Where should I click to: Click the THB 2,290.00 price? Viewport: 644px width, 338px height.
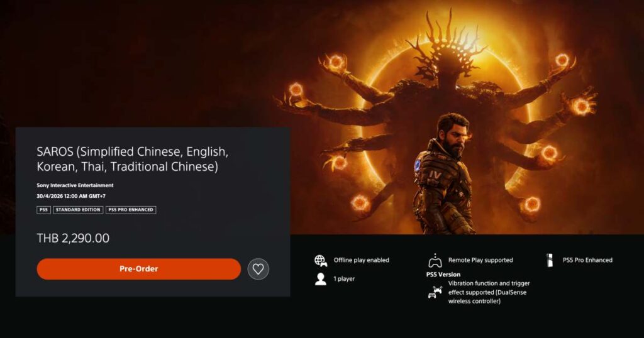(73, 238)
